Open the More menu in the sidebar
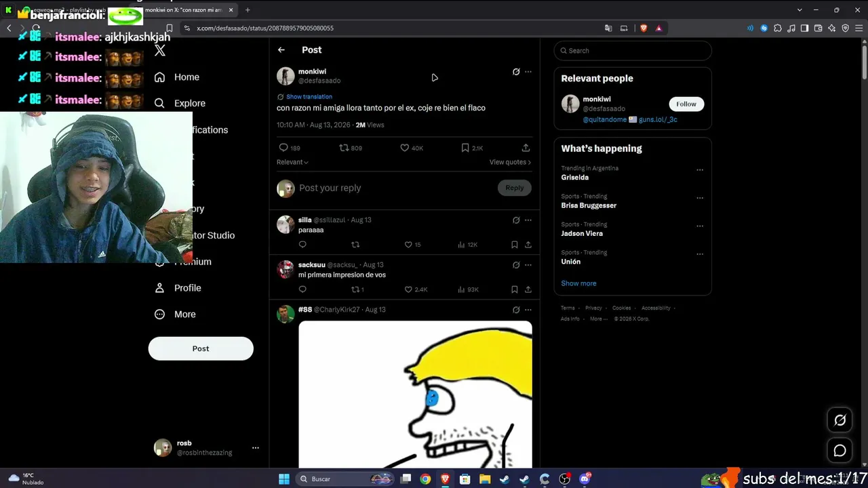 coord(175,314)
